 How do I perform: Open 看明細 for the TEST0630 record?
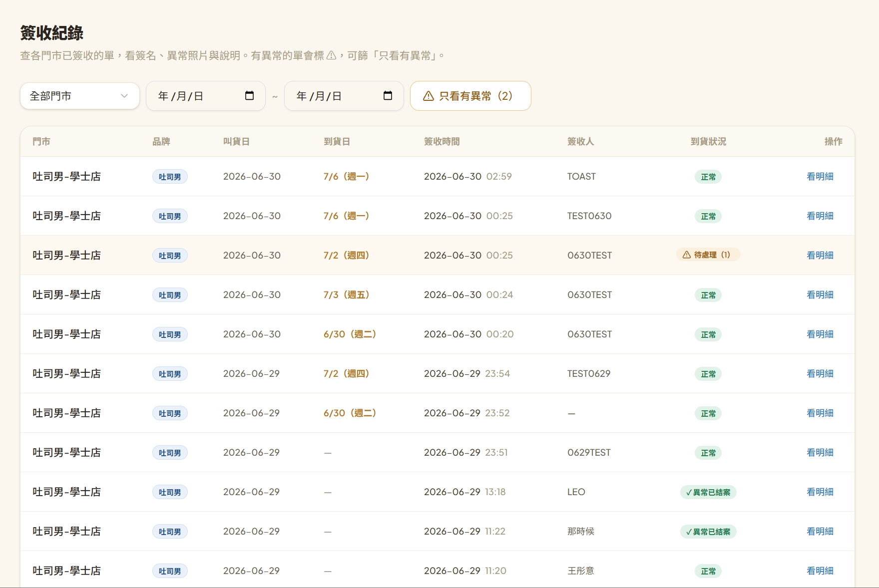click(820, 216)
